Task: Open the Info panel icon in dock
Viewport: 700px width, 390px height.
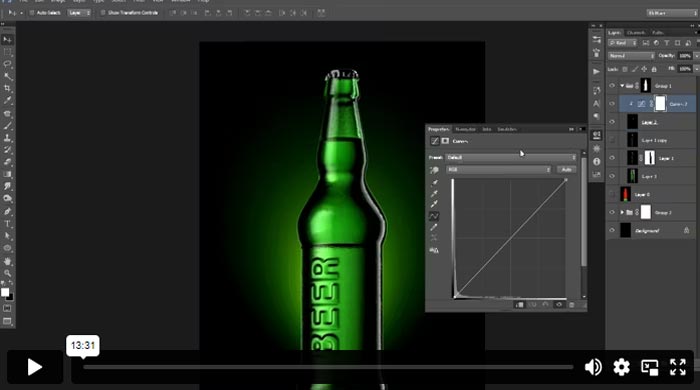Action: pyautogui.click(x=596, y=162)
